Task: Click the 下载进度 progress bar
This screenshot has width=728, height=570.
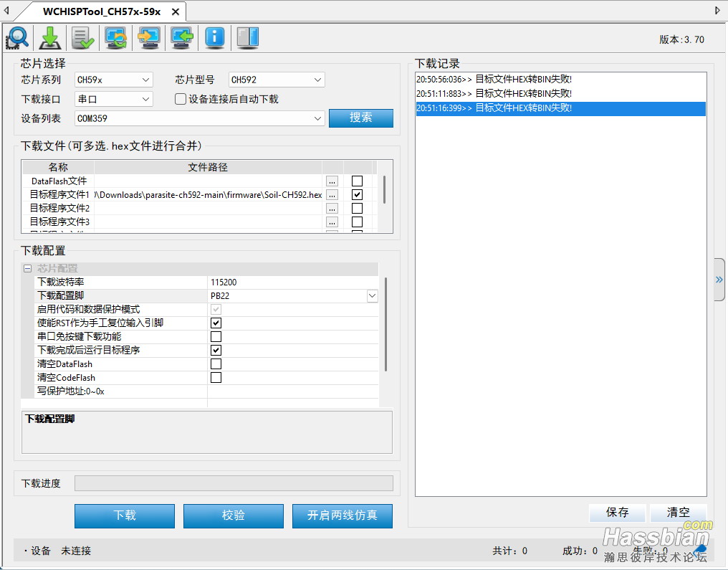Action: point(234,483)
